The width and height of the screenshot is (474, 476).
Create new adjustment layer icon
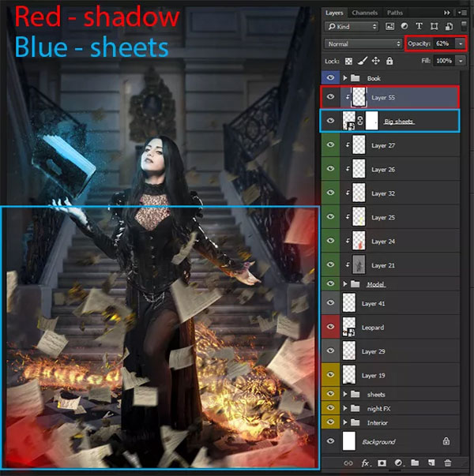(399, 463)
